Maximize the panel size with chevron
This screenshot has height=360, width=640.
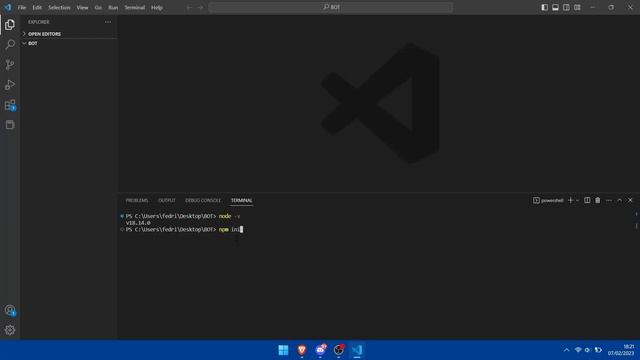tap(620, 200)
